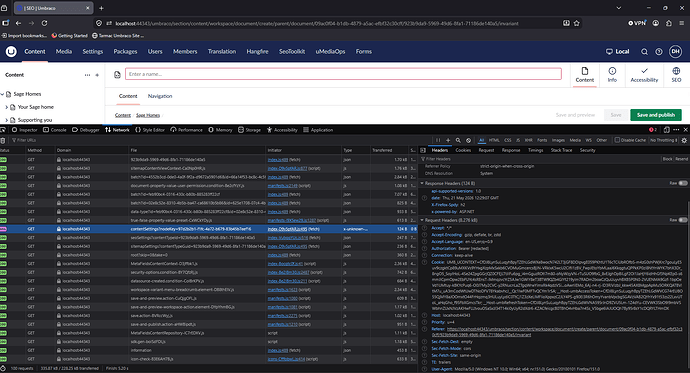Open the help question-mark icon
This screenshot has height=373, width=690.
coord(659,52)
